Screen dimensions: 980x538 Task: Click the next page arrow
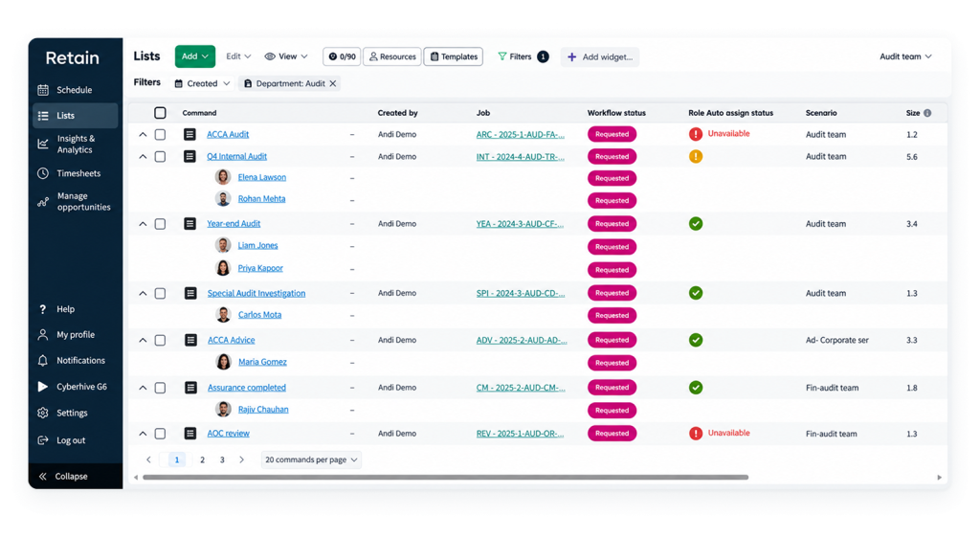[242, 460]
